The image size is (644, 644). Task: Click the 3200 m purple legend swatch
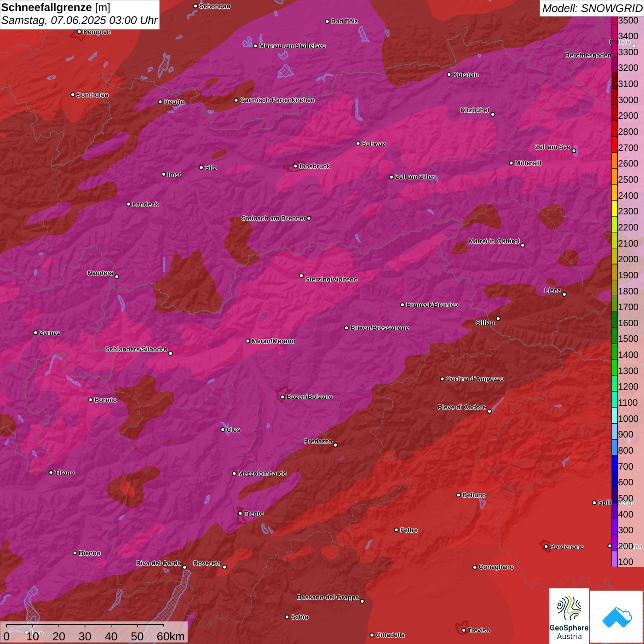click(x=615, y=64)
